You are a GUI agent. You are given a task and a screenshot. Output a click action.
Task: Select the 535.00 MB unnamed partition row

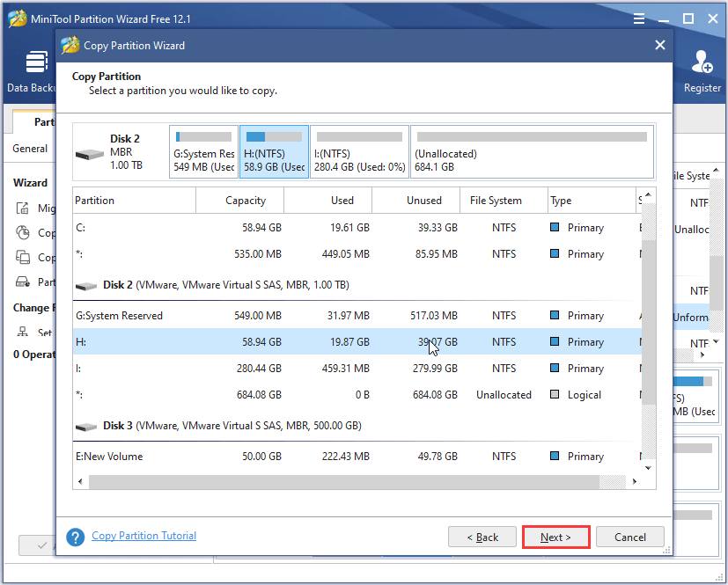pos(357,254)
